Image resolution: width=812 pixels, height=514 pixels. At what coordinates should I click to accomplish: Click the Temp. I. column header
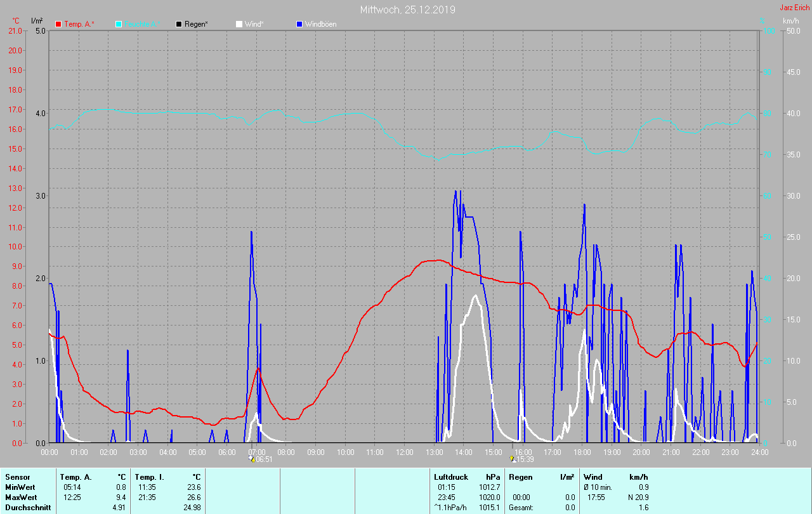click(149, 477)
